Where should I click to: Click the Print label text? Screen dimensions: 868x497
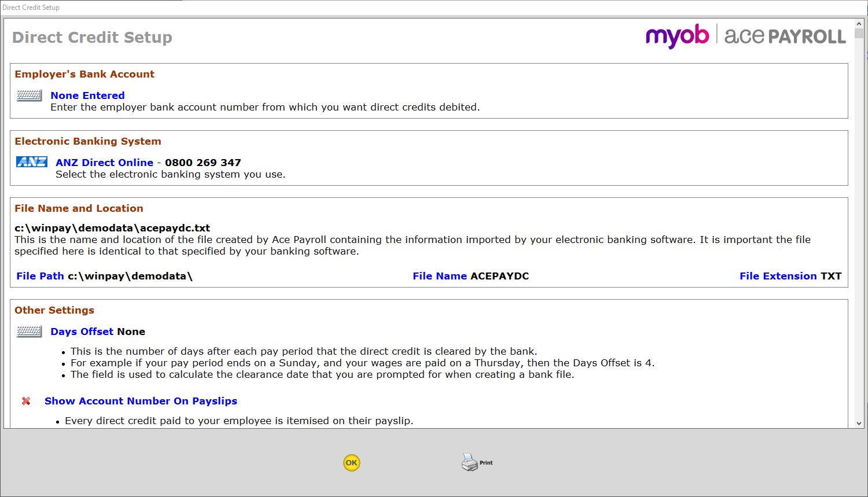[x=486, y=463]
